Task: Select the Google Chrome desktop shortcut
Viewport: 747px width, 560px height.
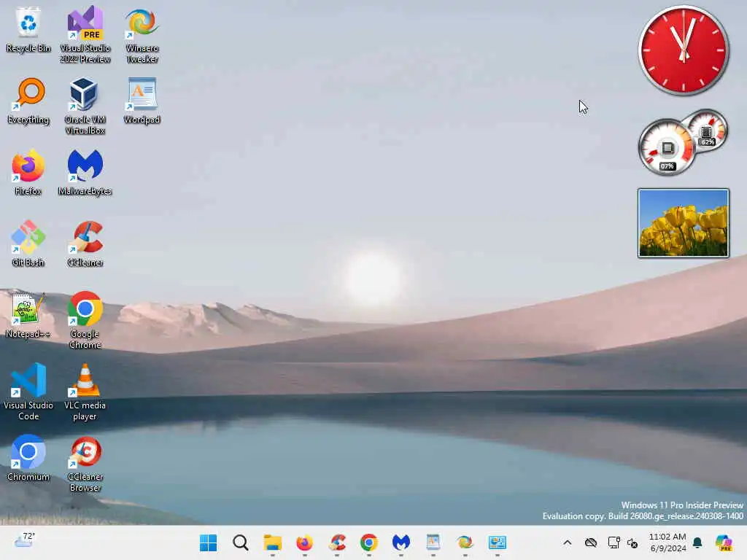Action: coord(85,321)
